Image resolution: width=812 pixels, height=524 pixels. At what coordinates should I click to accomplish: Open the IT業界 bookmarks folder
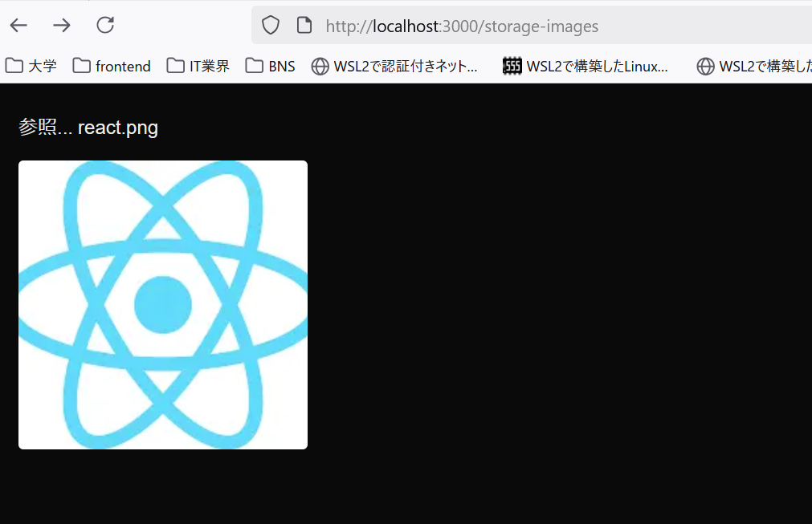click(x=198, y=67)
